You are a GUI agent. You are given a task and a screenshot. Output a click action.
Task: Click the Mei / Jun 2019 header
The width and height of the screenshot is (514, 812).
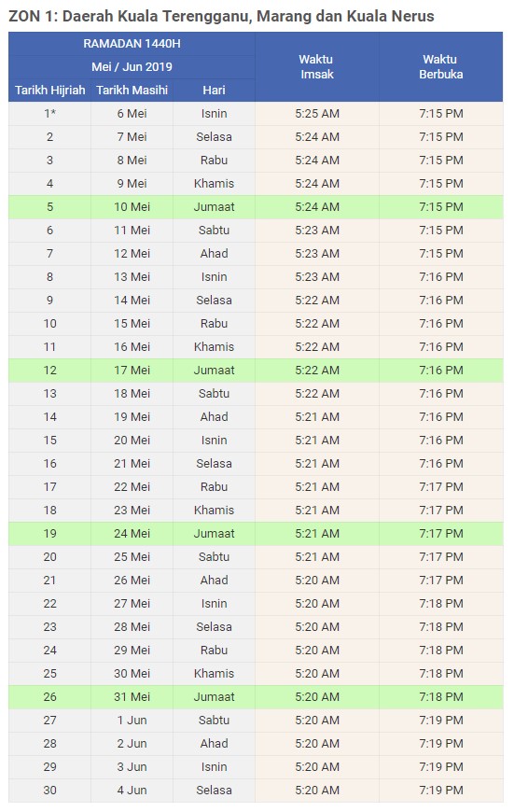[132, 67]
